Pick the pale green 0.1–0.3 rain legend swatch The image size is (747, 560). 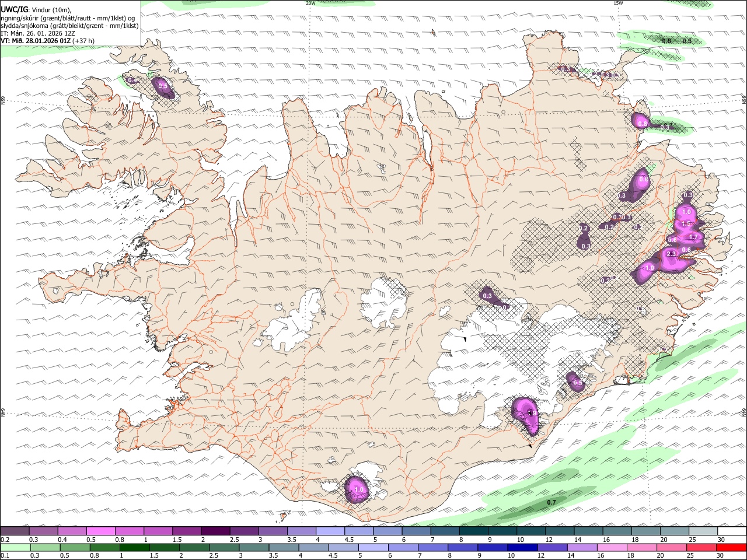(15, 548)
